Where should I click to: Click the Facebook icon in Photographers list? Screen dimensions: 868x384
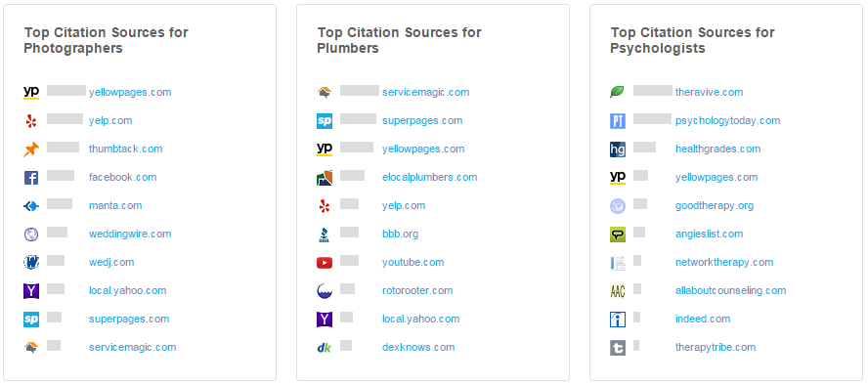(x=31, y=178)
